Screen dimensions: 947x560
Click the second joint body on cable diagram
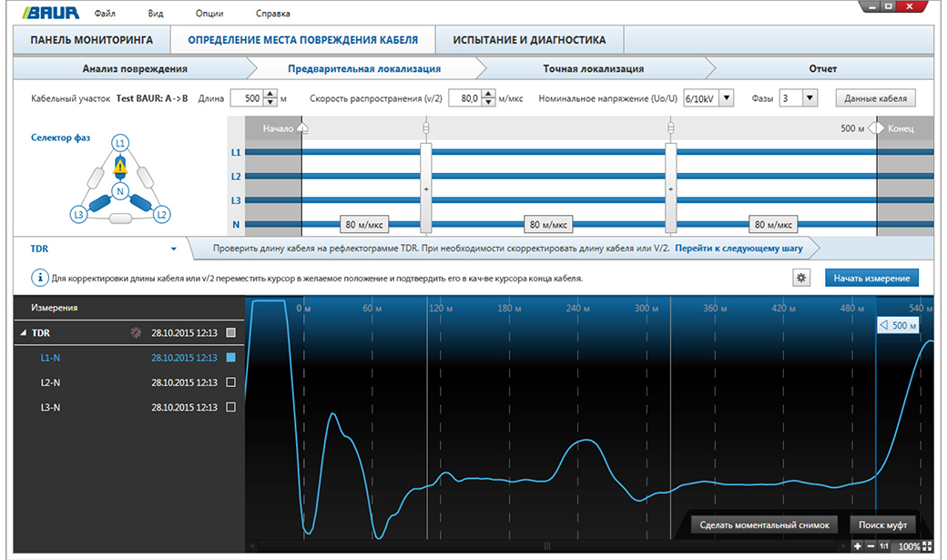click(670, 188)
